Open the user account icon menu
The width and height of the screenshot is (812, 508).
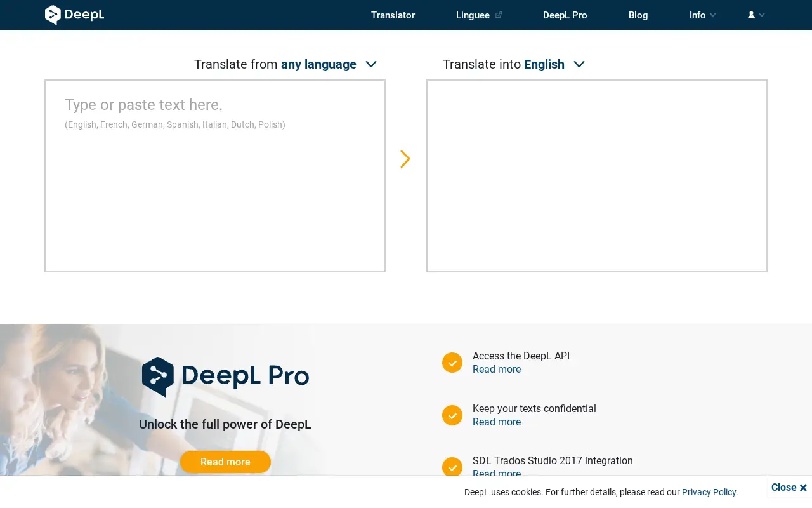[x=756, y=15]
